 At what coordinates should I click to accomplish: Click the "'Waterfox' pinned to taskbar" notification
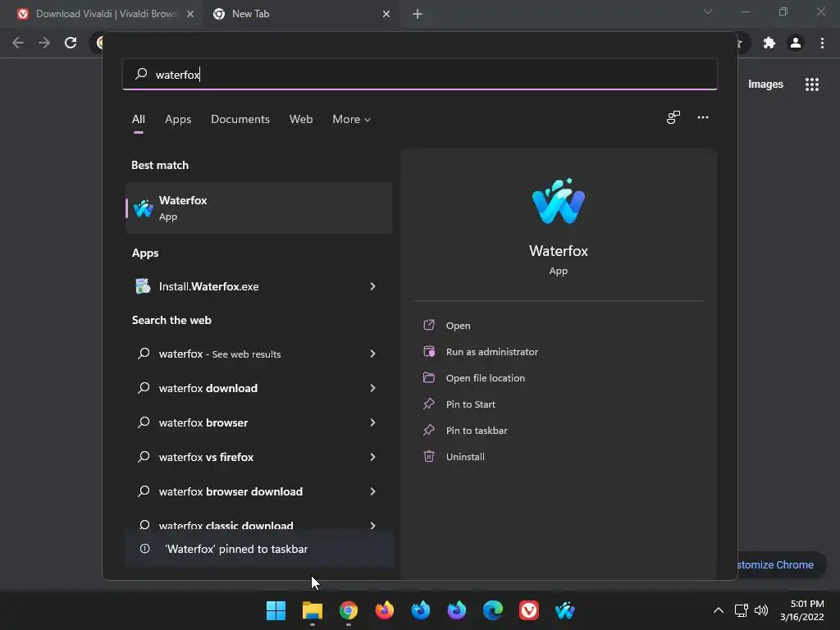pos(258,549)
